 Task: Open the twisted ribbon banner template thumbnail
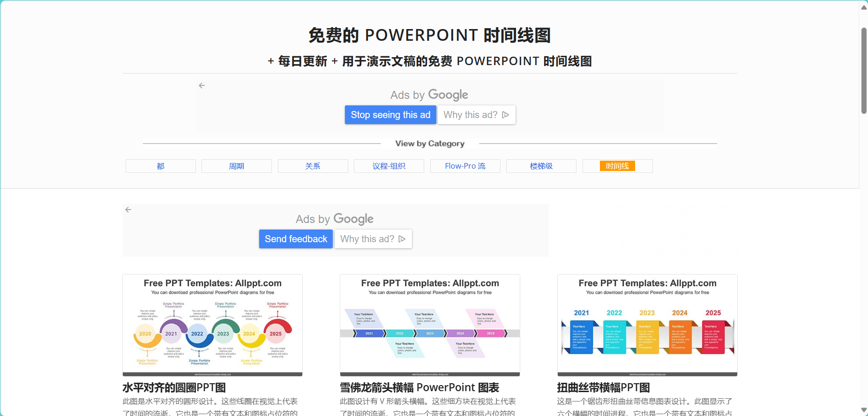click(647, 325)
